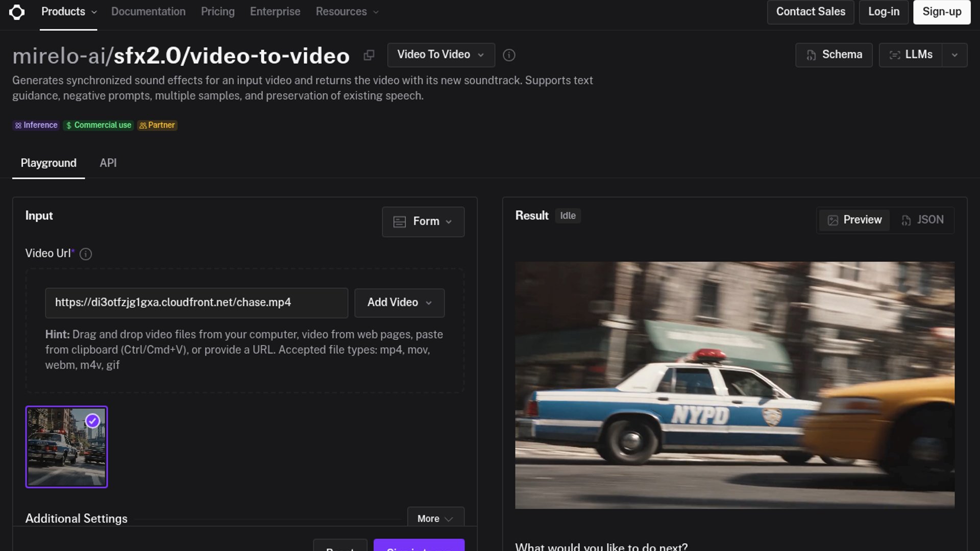Expand the Resources menu
The image size is (980, 551).
pyautogui.click(x=347, y=12)
